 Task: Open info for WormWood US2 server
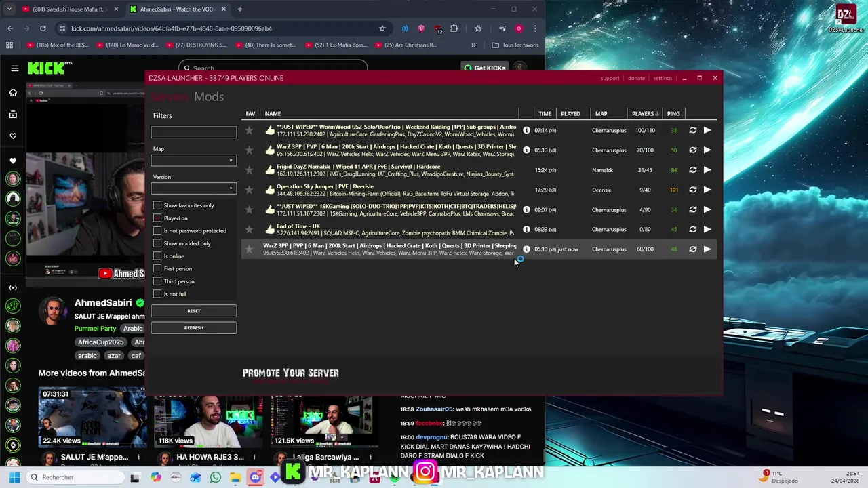pyautogui.click(x=526, y=130)
